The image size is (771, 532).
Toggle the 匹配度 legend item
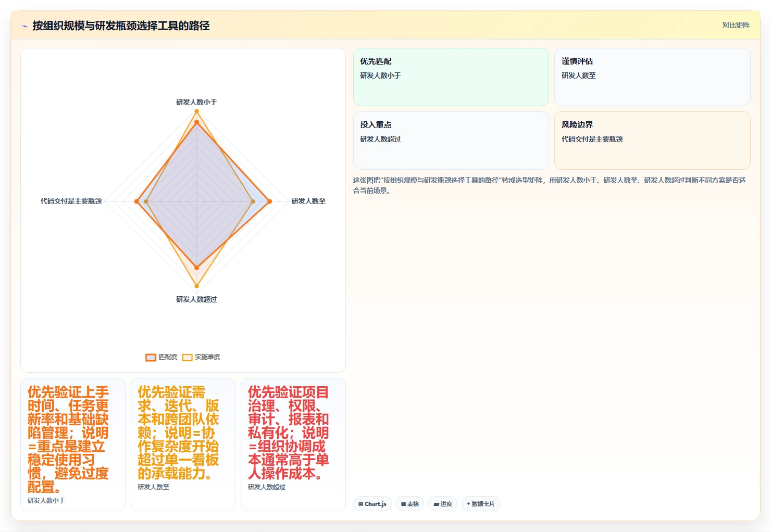[161, 357]
